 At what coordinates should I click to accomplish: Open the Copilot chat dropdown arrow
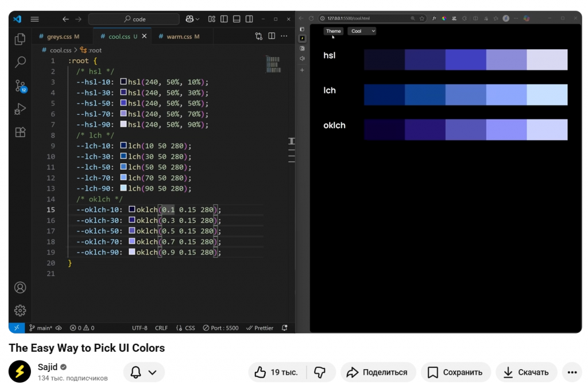tap(198, 19)
